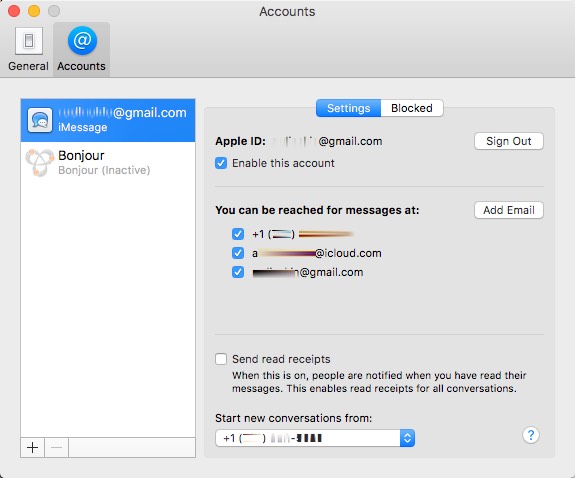
Task: Click the blue dropdown arrows on phone selector
Action: coord(407,438)
